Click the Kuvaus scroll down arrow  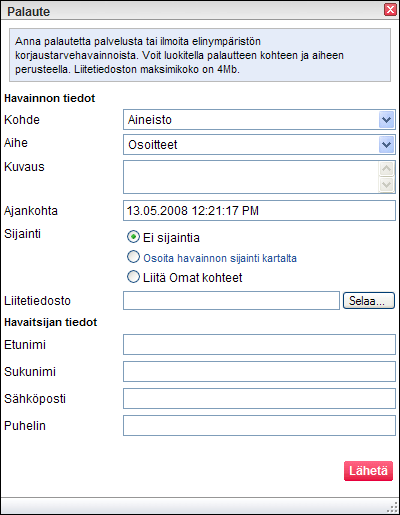tap(386, 185)
